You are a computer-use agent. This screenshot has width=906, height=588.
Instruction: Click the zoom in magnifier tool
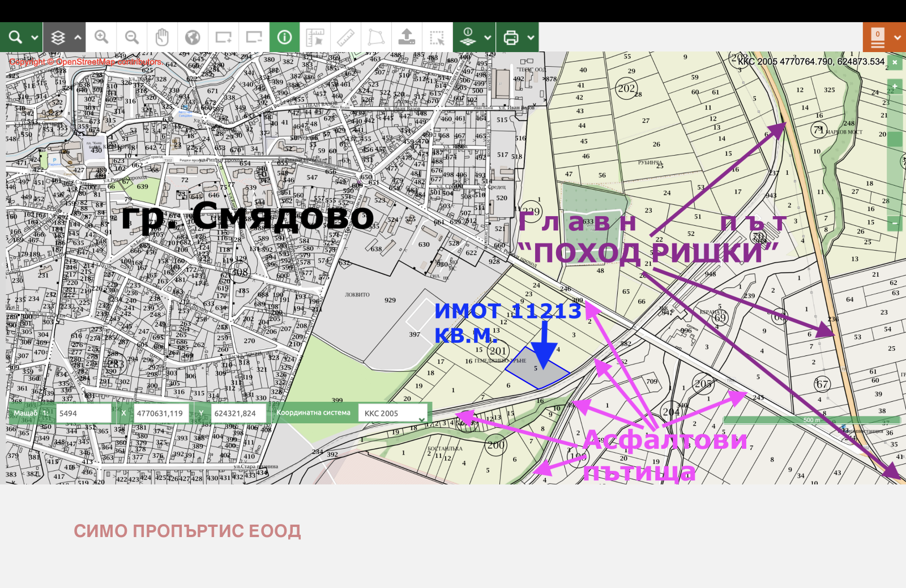click(101, 37)
